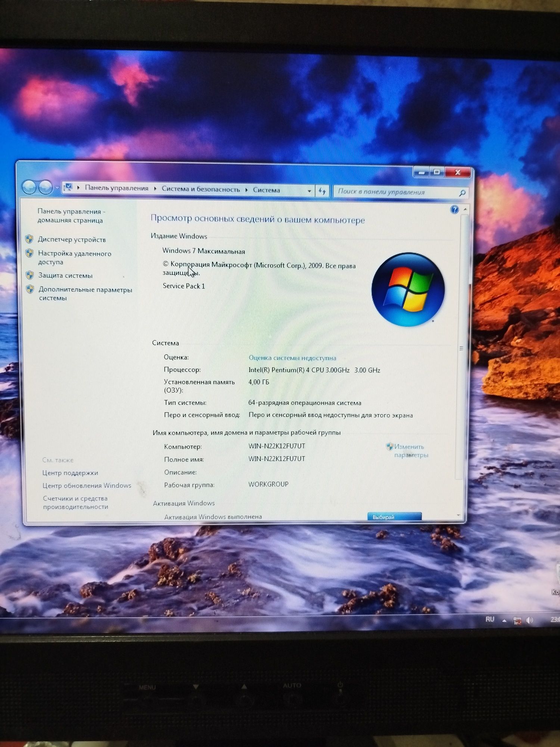Open 'Защита системы' link
The width and height of the screenshot is (560, 747).
(x=65, y=275)
